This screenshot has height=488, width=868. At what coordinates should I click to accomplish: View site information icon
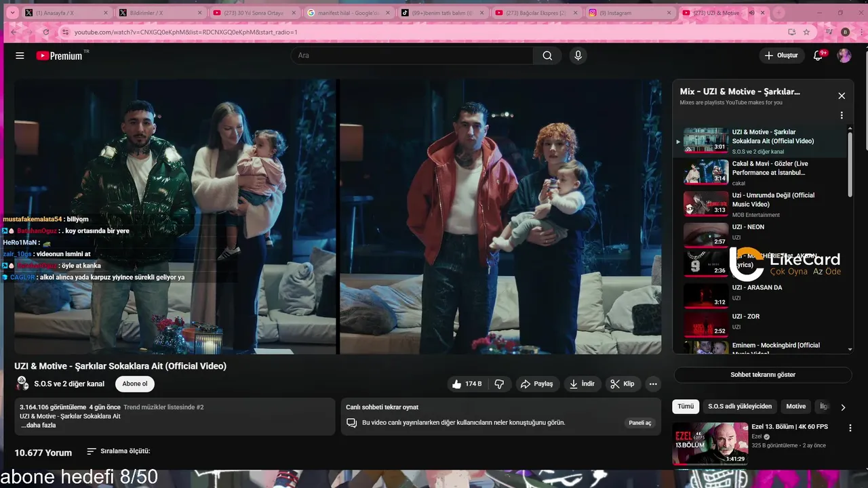(65, 32)
